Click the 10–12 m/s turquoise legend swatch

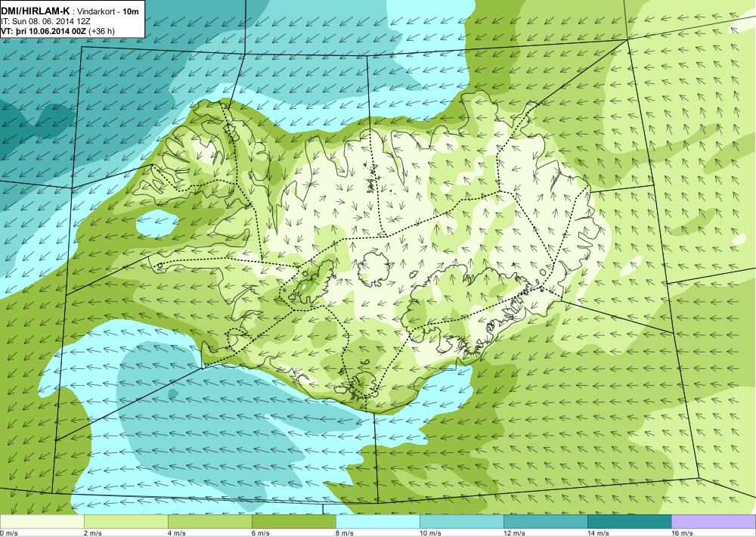[461, 522]
